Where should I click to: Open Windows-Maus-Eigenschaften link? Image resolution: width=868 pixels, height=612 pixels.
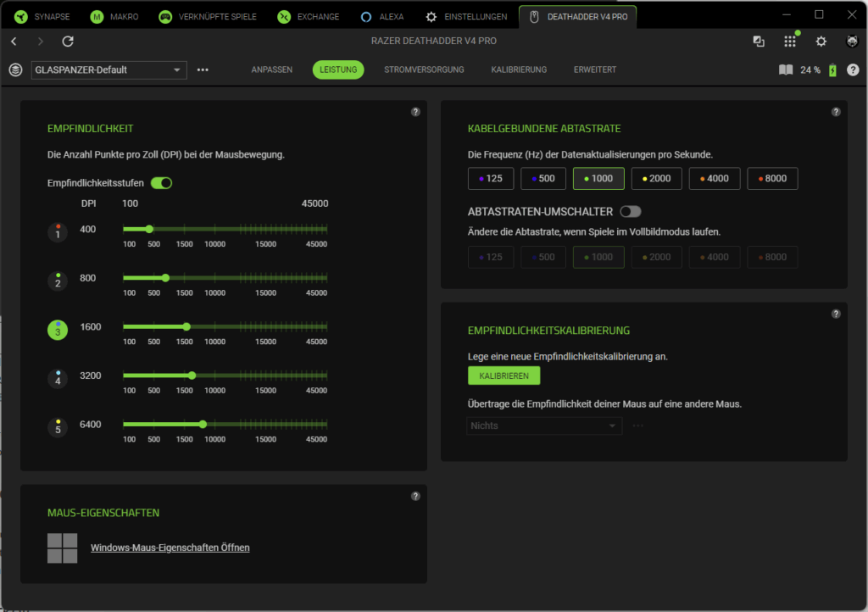tap(170, 548)
